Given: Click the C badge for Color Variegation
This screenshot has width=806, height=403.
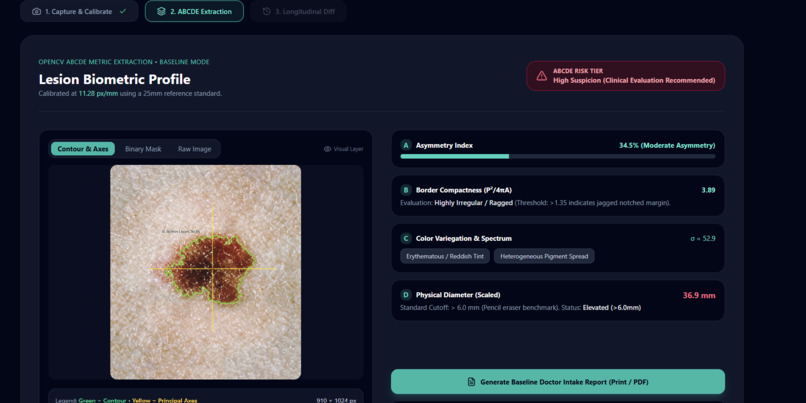Looking at the screenshot, I should (x=406, y=239).
